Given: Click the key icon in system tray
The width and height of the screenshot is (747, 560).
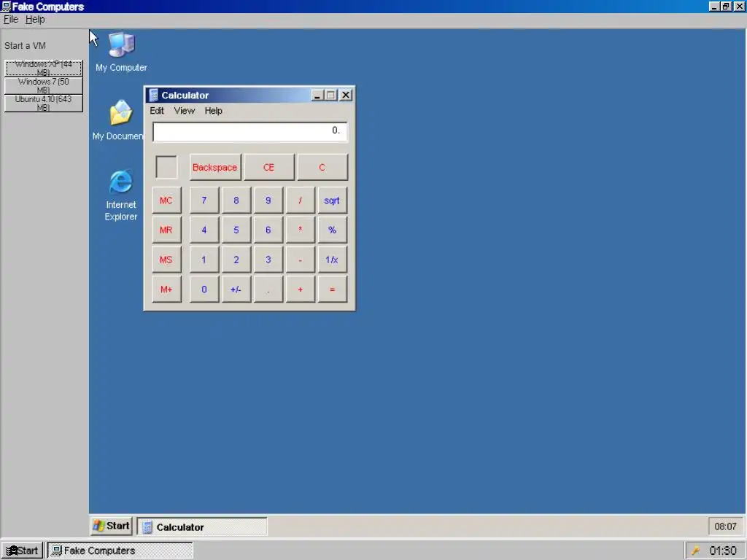Looking at the screenshot, I should (x=695, y=551).
